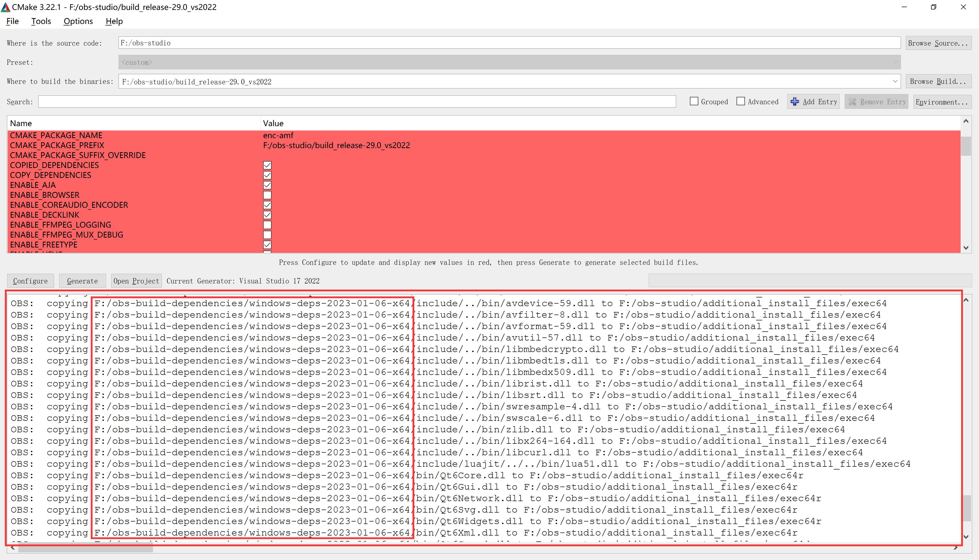Click the Add Entry plus icon
The image size is (979, 560).
pos(795,101)
